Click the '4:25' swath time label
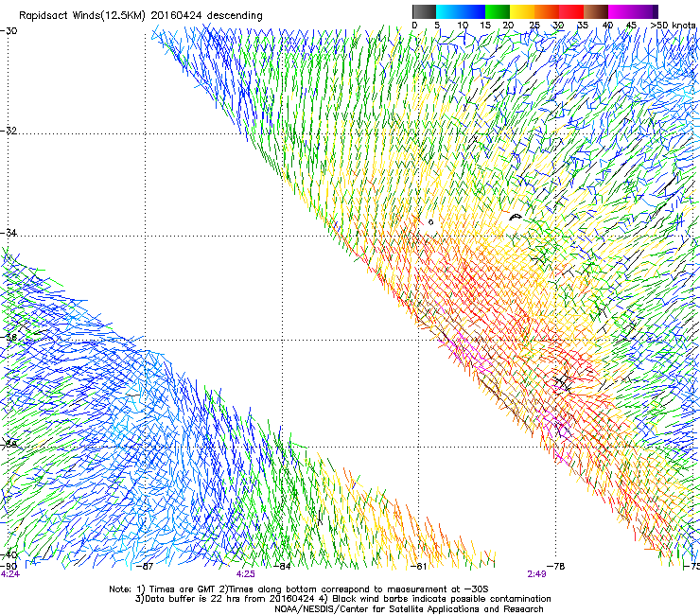Image resolution: width=700 pixels, height=615 pixels. (246, 574)
